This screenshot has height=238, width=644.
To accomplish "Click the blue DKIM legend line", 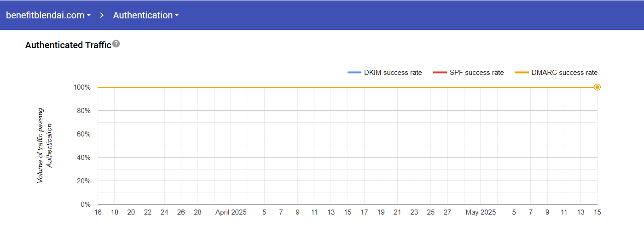I will 354,73.
